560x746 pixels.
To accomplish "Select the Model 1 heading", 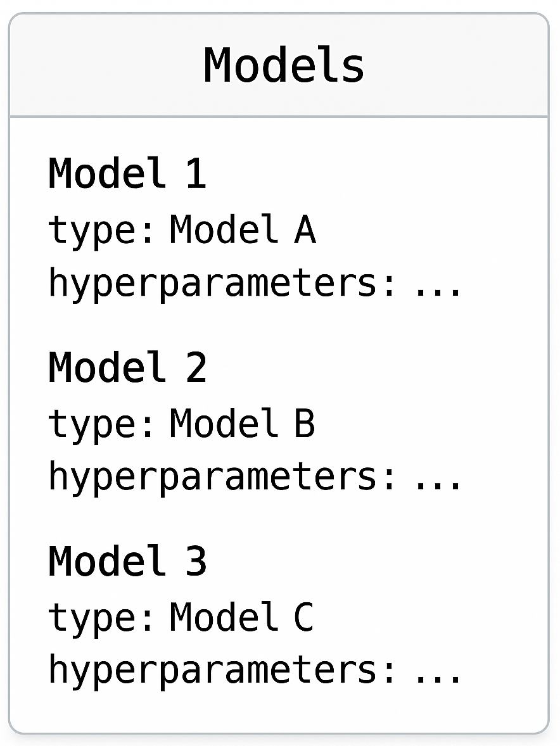I will click(127, 174).
